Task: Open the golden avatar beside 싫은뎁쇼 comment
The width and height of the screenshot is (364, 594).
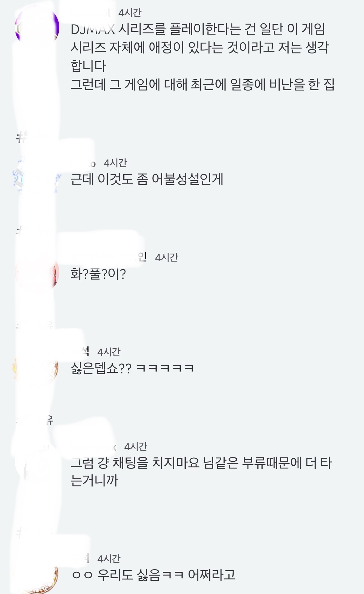Action: point(37,367)
